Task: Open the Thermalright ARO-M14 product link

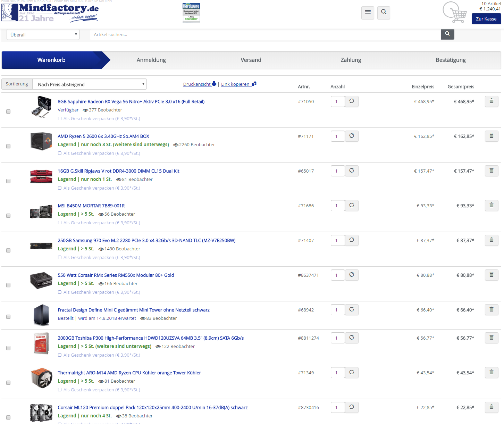Action: click(129, 373)
